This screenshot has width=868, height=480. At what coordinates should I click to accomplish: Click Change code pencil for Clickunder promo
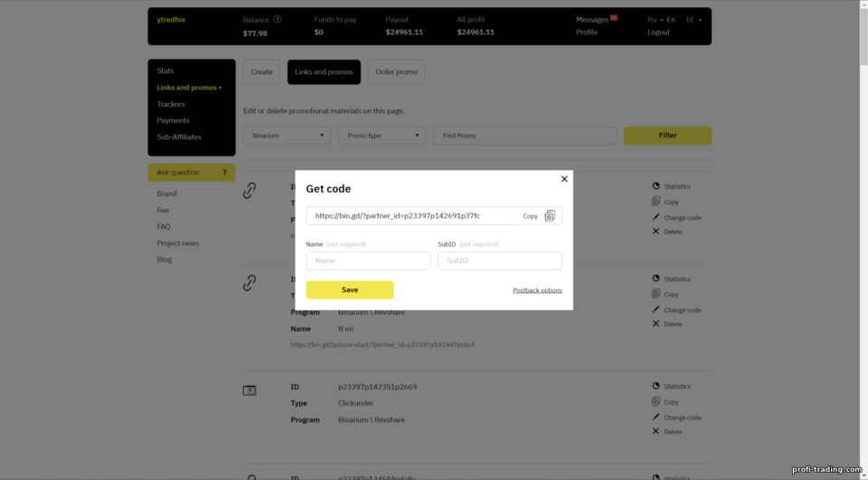click(x=656, y=417)
